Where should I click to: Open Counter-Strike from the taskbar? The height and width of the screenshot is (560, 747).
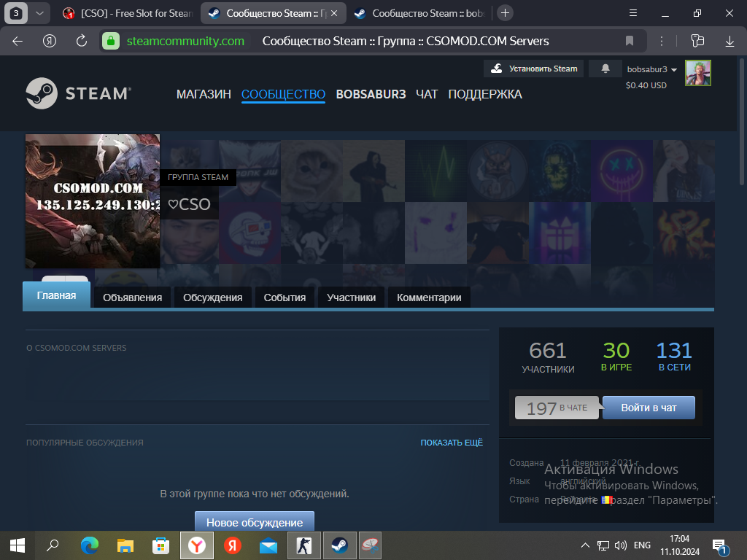click(303, 545)
